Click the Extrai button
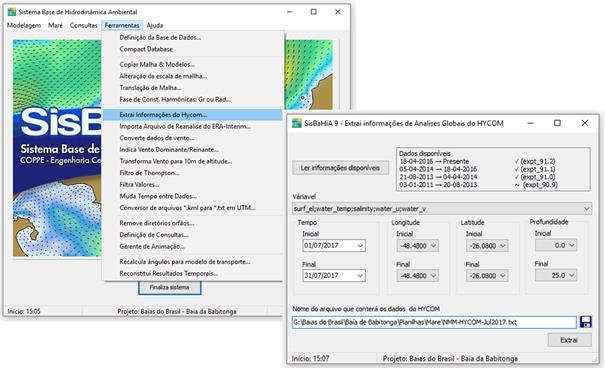Screen dimensions: 605x368 [569, 340]
